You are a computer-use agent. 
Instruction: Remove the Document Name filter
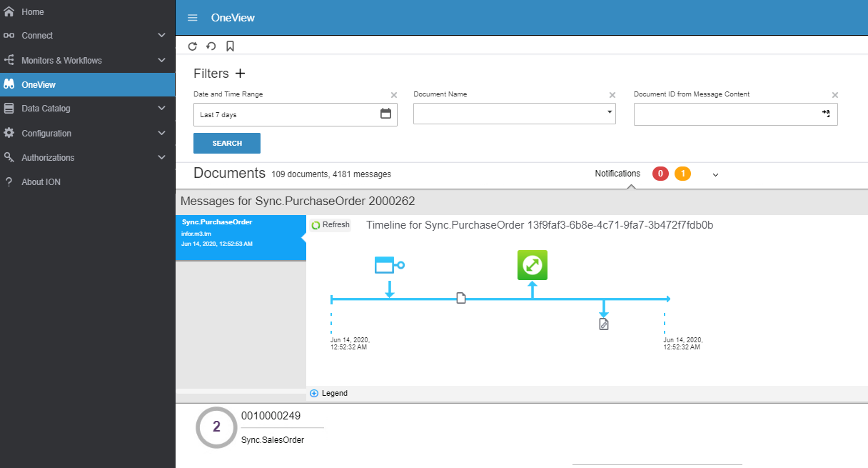pos(612,95)
